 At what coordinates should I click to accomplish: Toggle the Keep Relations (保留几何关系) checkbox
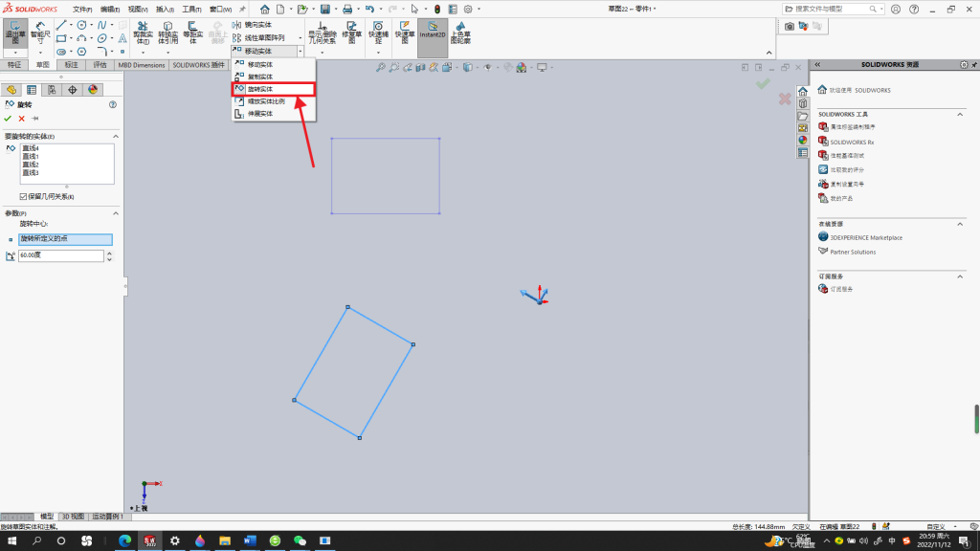click(x=23, y=196)
